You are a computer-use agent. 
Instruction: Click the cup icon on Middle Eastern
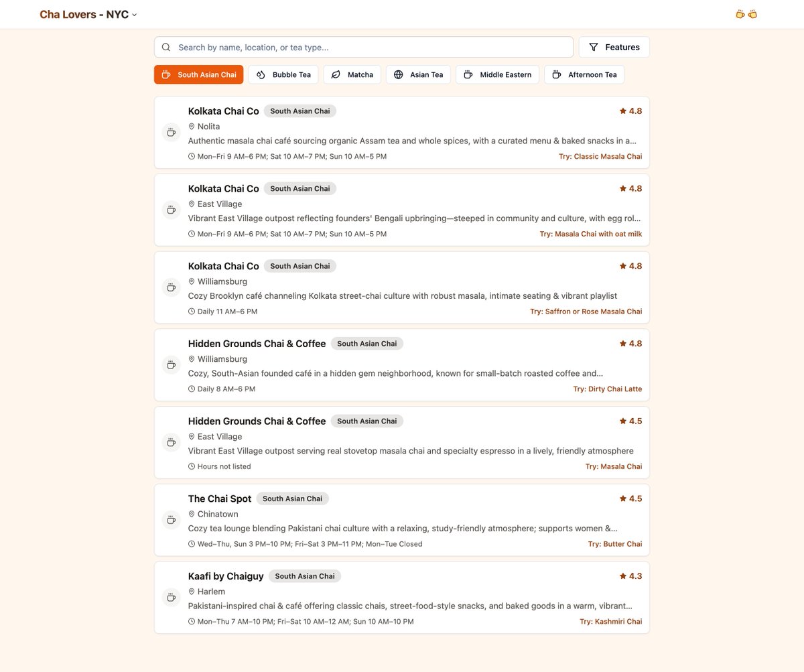pyautogui.click(x=468, y=74)
